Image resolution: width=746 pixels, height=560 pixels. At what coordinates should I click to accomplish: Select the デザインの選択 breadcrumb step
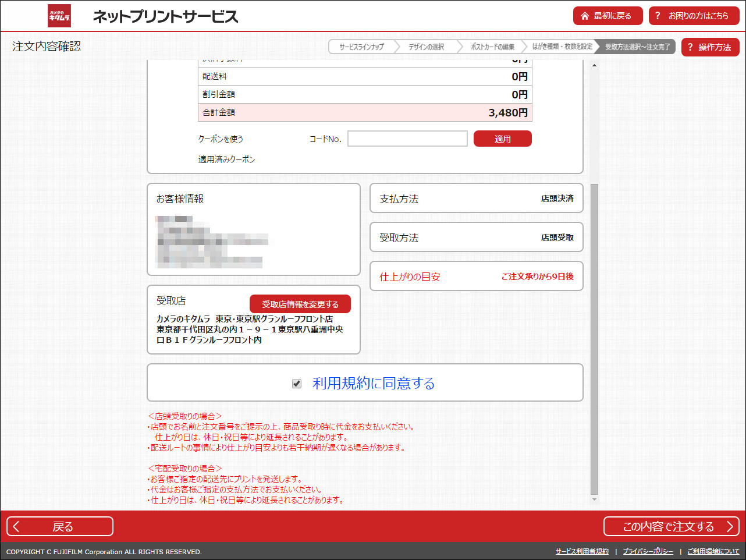(x=428, y=46)
